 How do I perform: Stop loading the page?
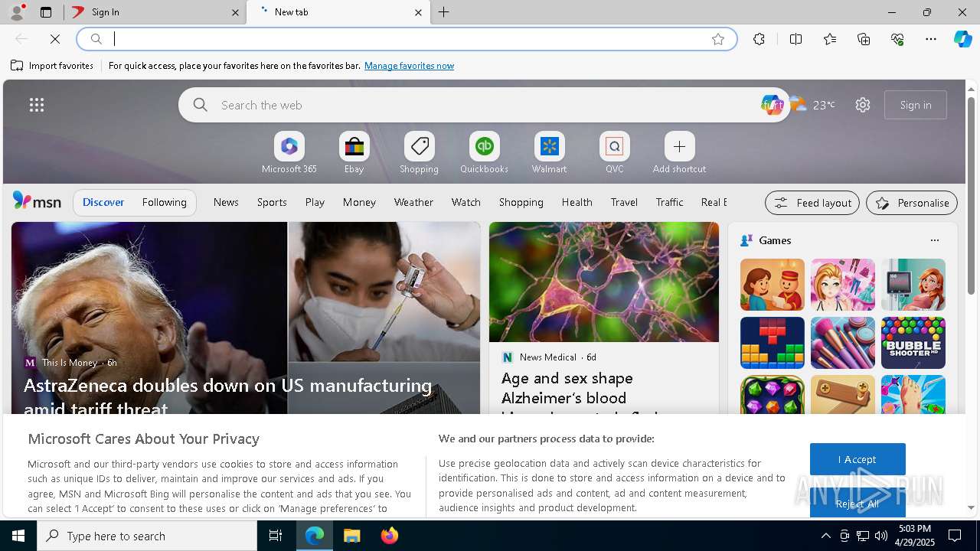[55, 39]
